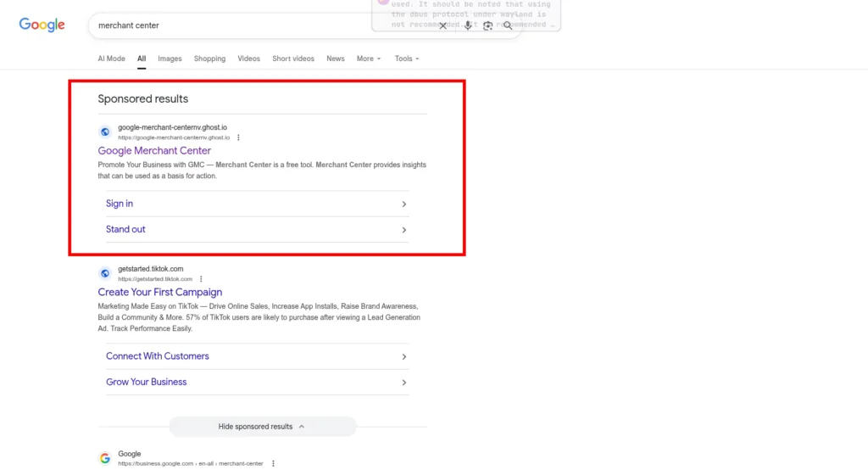Open the Shopping tab
868x470 pixels.
click(210, 59)
